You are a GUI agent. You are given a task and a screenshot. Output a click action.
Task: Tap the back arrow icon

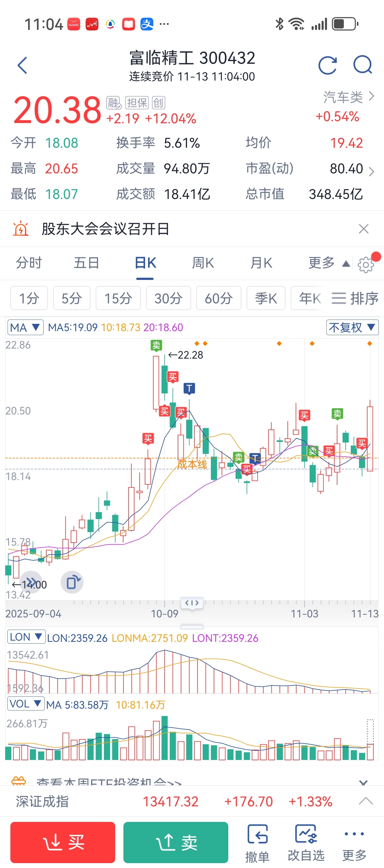(22, 65)
